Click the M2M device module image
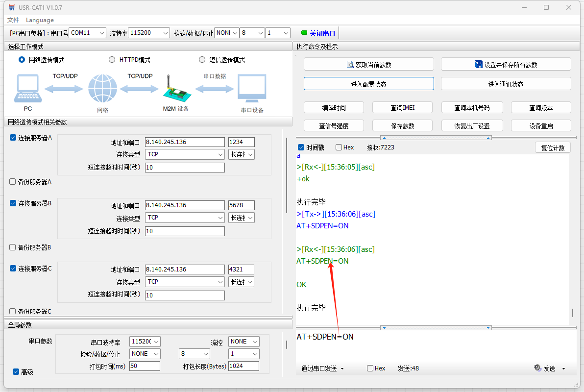Viewport: 584px width, 392px height. click(x=175, y=89)
